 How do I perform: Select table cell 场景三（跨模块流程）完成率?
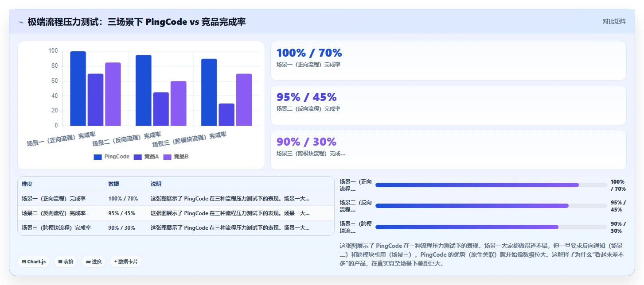click(56, 228)
